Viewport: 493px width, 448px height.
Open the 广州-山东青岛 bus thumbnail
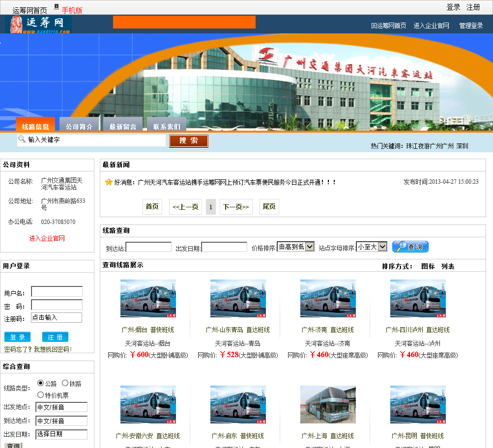(238, 299)
